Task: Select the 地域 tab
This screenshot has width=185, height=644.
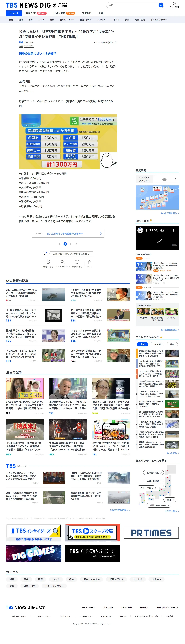Action: [100, 13]
